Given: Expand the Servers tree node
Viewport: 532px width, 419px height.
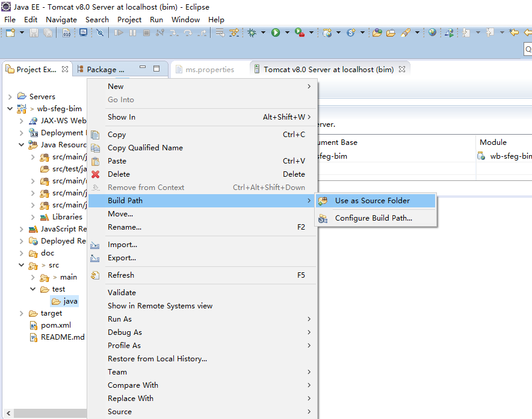Looking at the screenshot, I should coord(10,97).
